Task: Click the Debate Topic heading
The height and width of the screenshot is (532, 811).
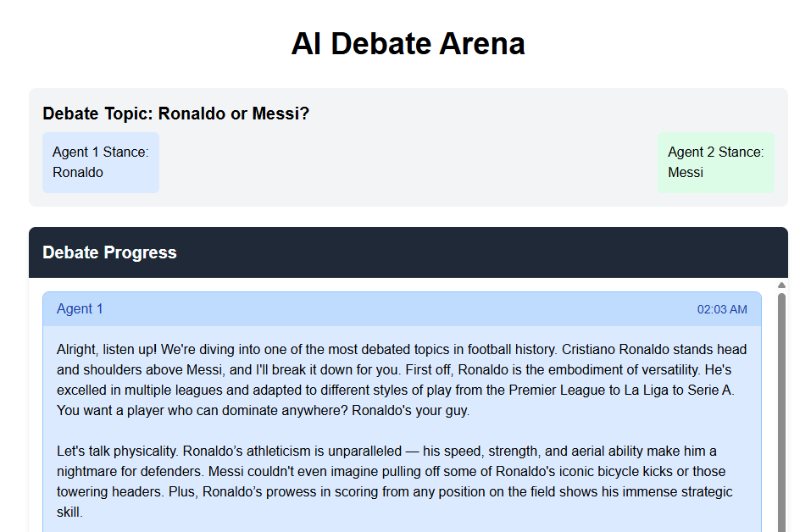Action: (x=175, y=114)
